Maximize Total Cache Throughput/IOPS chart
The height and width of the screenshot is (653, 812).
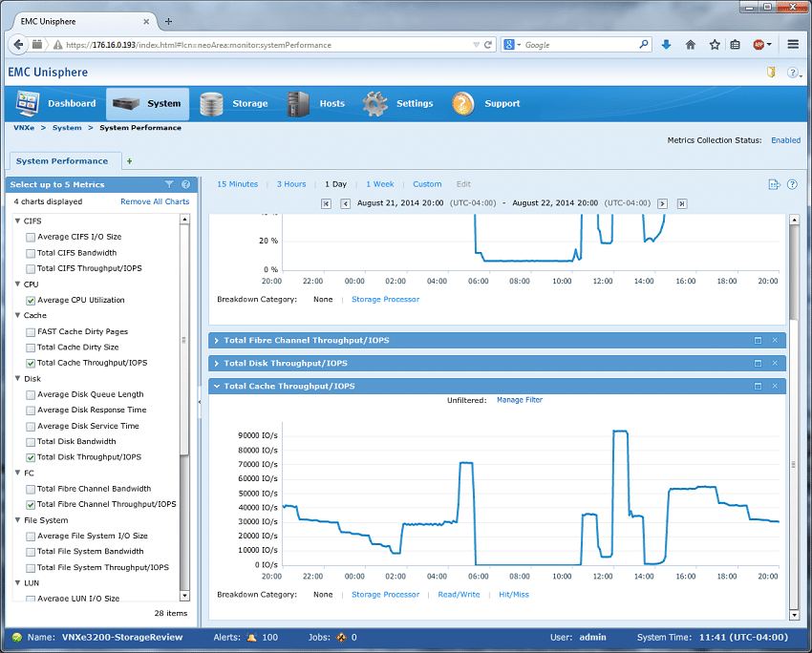tap(758, 386)
